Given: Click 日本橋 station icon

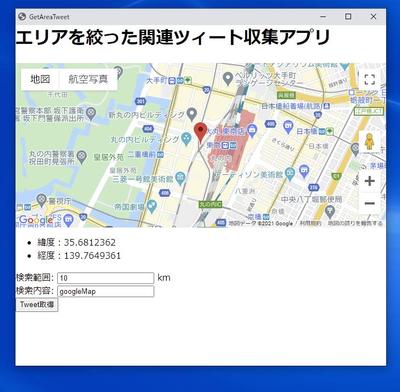Looking at the screenshot, I should tap(323, 131).
